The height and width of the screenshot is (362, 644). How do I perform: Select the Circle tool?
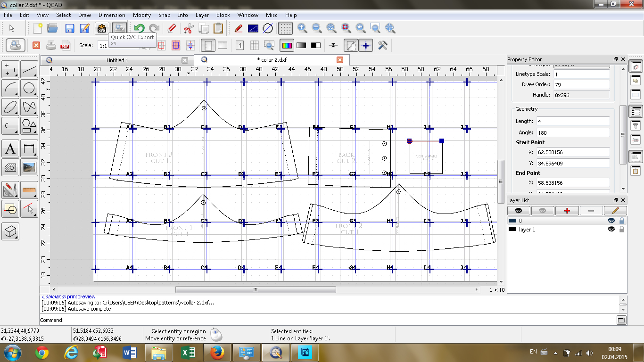tap(29, 88)
